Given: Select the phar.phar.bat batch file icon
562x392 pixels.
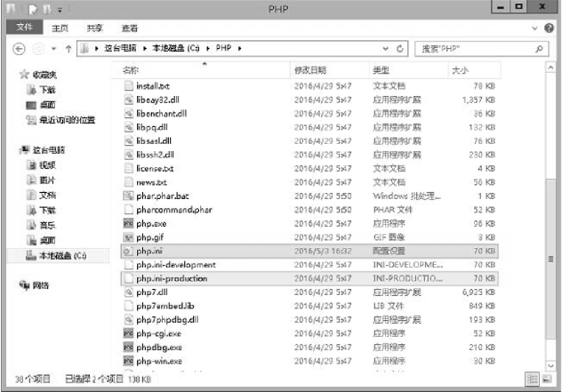Looking at the screenshot, I should click(128, 196).
